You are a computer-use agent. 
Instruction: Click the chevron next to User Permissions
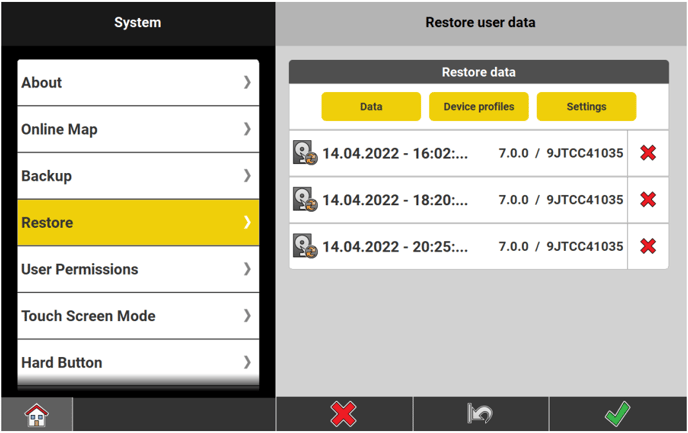point(247,269)
